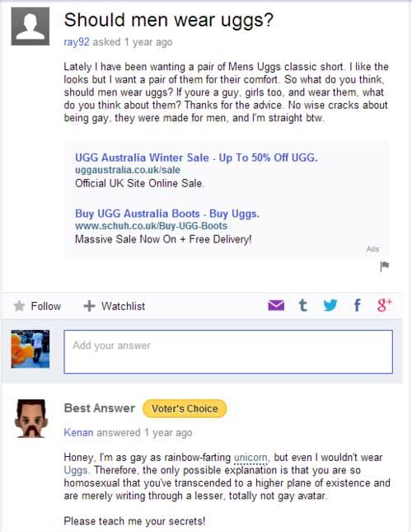Open ray92's user profile link

(77, 42)
